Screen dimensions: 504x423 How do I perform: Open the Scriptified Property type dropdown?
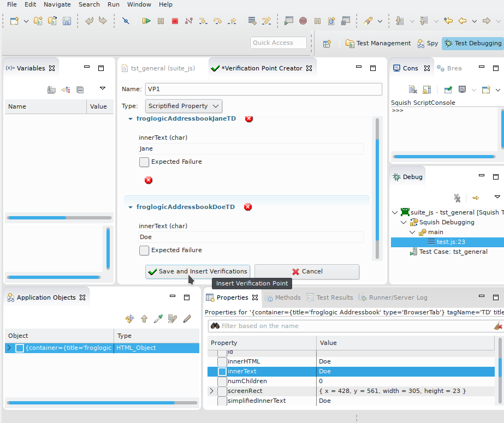click(x=184, y=106)
